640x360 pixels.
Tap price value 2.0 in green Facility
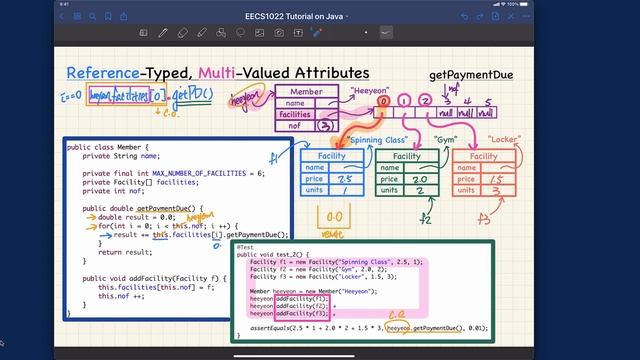click(420, 179)
